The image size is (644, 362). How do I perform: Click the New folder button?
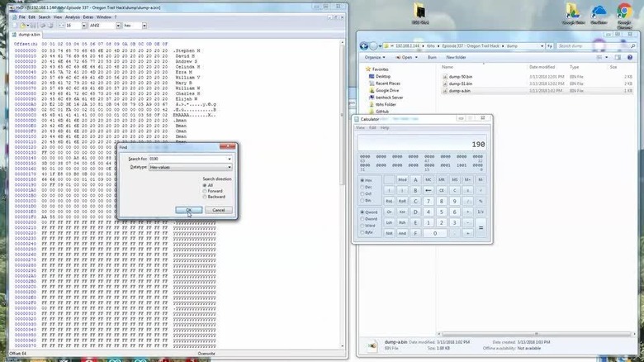coord(457,57)
